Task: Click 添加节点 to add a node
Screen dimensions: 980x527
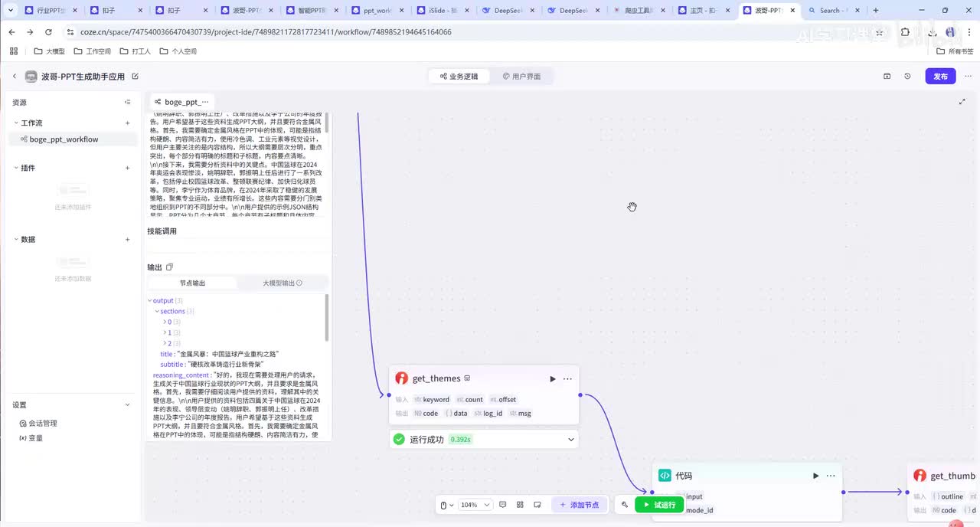Action: [x=580, y=506]
